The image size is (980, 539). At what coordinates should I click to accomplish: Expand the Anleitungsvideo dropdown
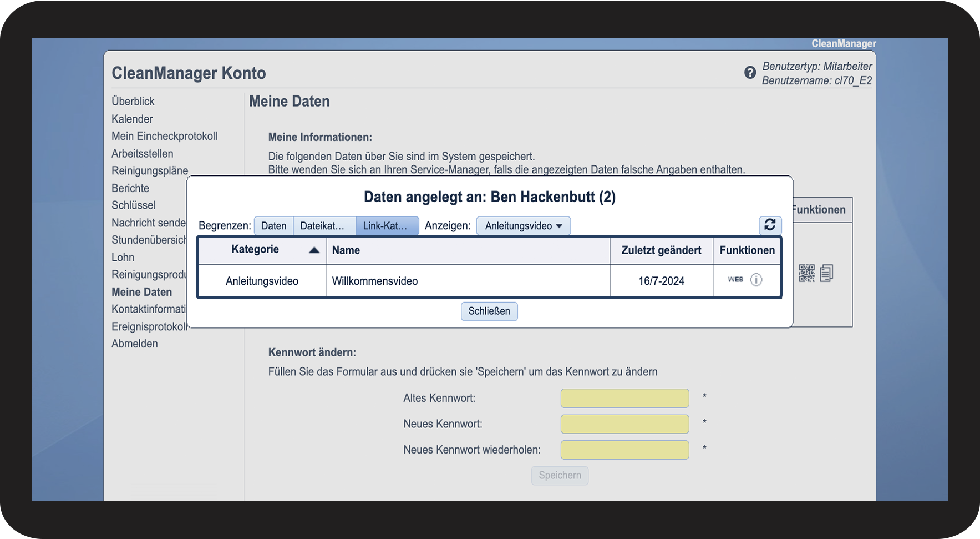pyautogui.click(x=523, y=226)
